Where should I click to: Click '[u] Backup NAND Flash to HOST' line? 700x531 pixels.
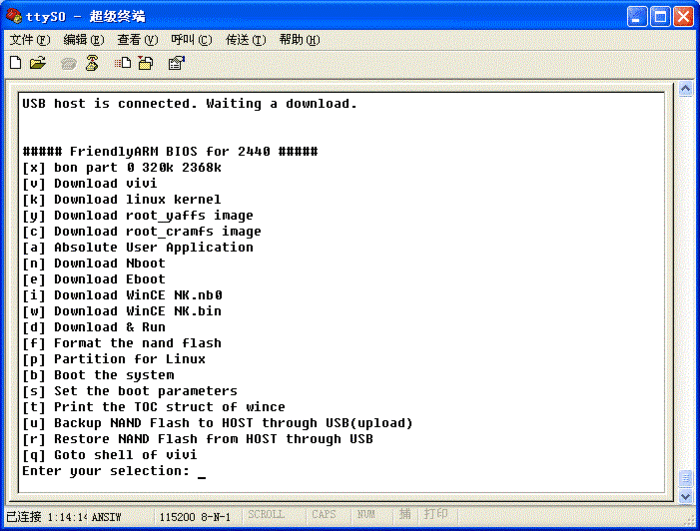tap(217, 423)
